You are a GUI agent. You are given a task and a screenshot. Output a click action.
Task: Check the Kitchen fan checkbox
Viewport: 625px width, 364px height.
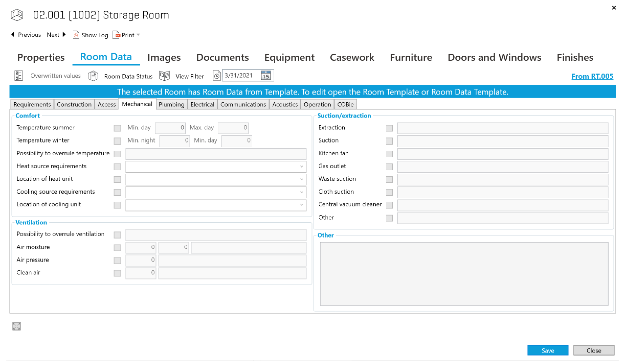pos(389,154)
